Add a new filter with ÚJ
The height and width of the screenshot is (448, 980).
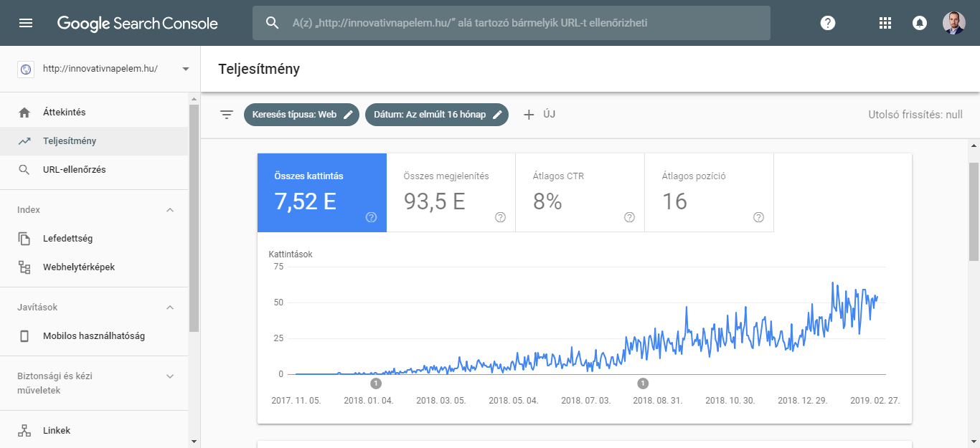(x=539, y=115)
